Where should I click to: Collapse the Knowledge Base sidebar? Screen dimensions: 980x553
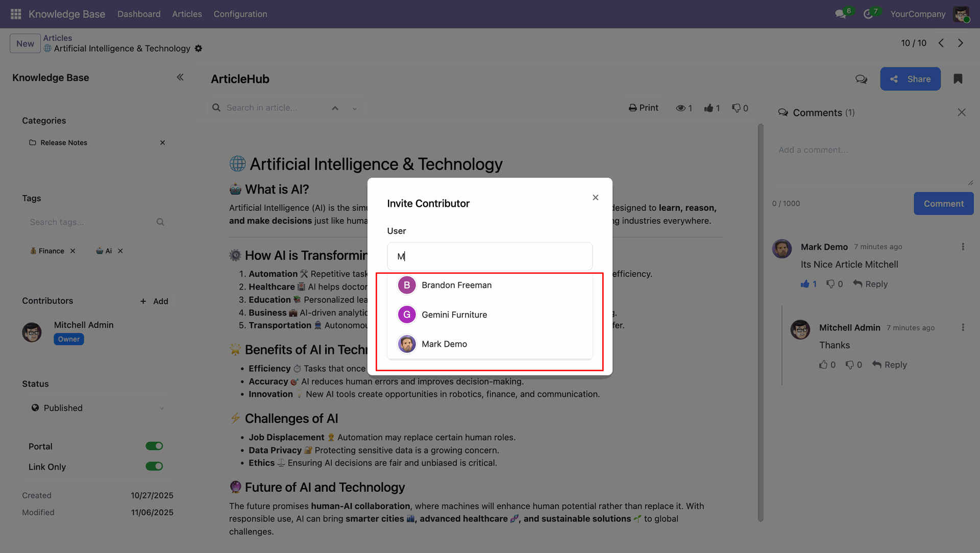point(180,77)
